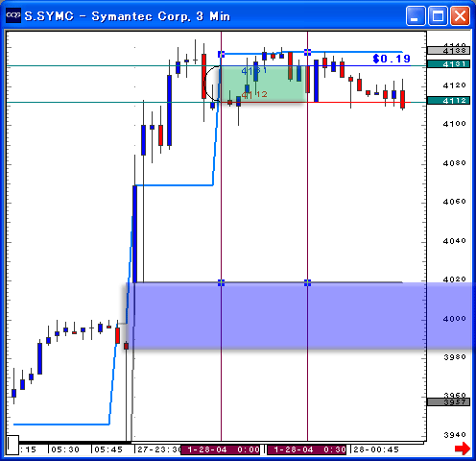Select upper-left blue line handle at 0:00
476x461 pixels.
coord(221,55)
